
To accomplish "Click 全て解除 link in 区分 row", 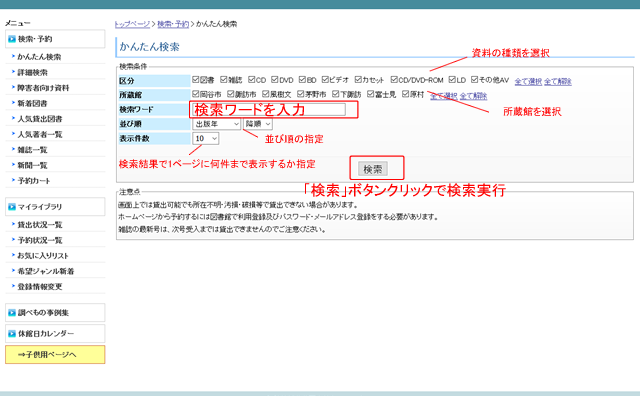I will (558, 81).
